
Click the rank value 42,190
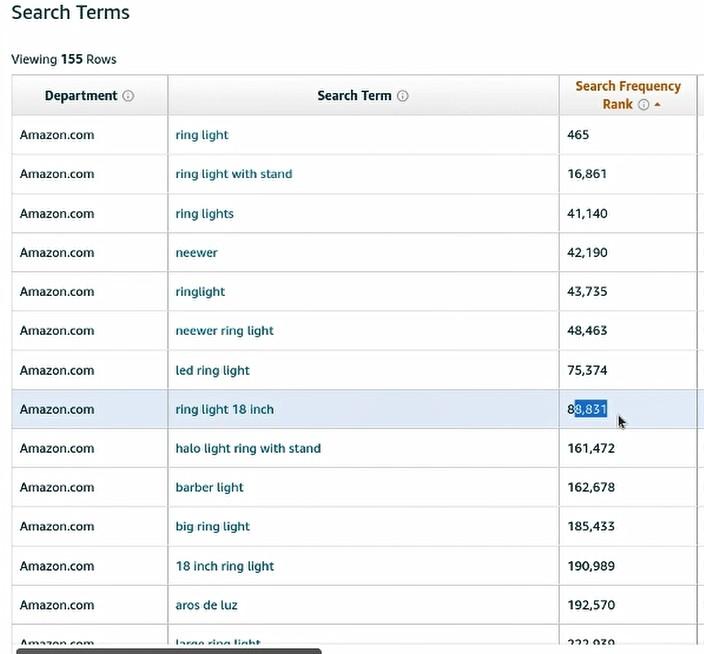tap(587, 252)
